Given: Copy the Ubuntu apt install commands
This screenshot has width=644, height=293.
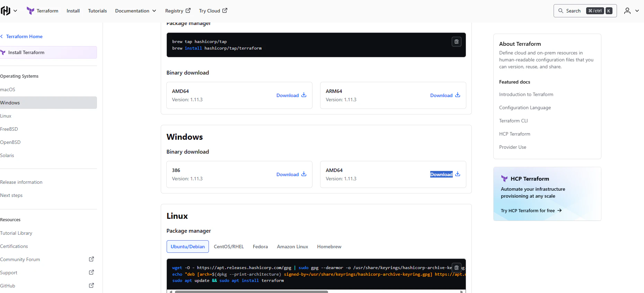Looking at the screenshot, I should tap(457, 268).
